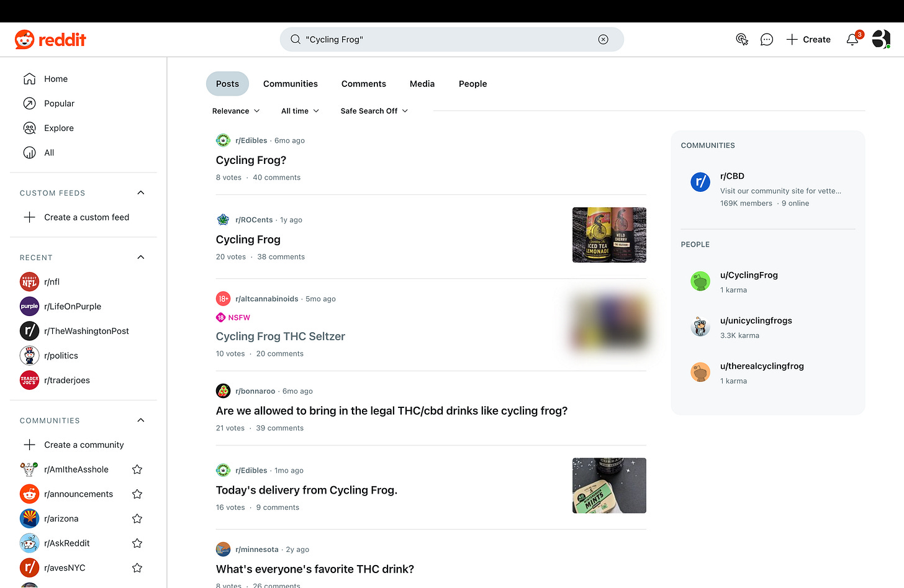Click the r/TheWashingtonPost icon

click(29, 331)
